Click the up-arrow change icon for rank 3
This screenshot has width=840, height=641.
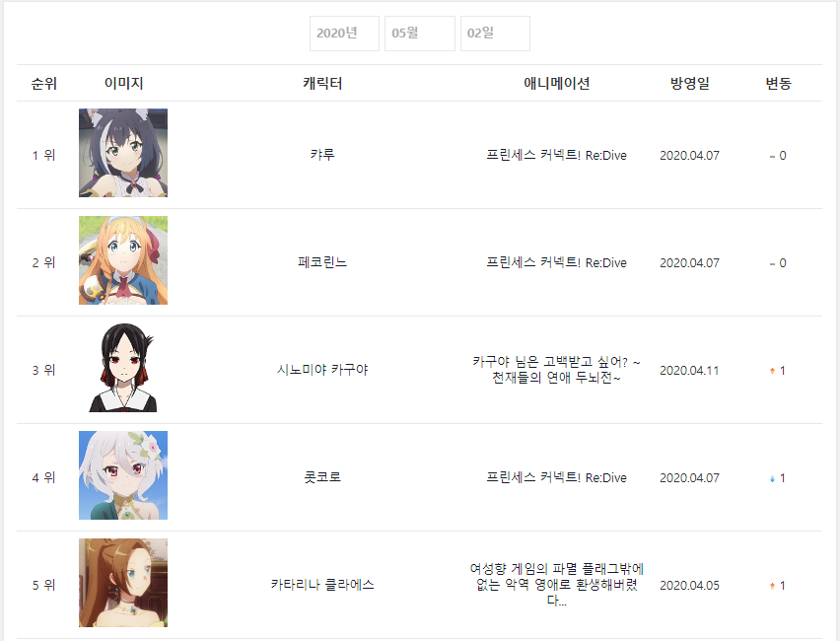772,371
